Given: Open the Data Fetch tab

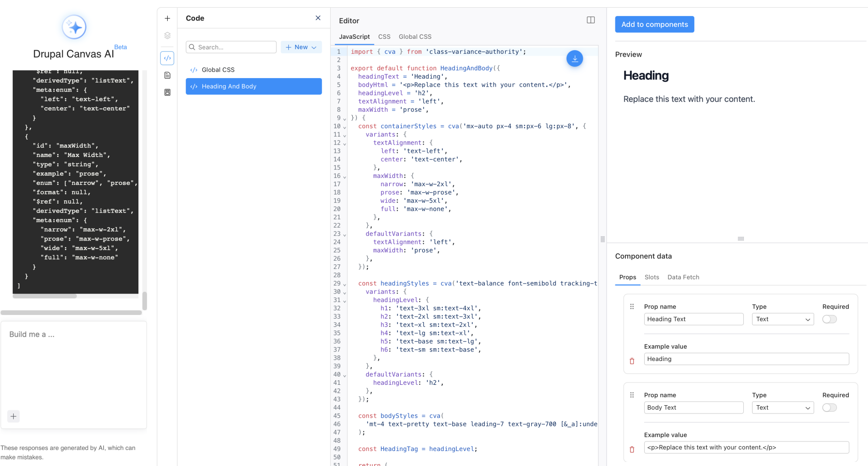Looking at the screenshot, I should coord(683,277).
